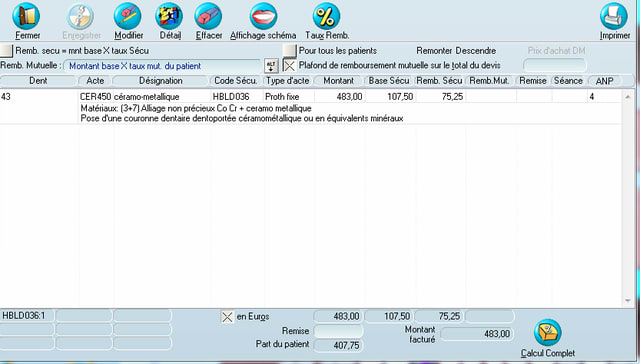Click the Remb. Sécu column header
Image resolution: width=640 pixels, height=364 pixels.
click(x=439, y=81)
